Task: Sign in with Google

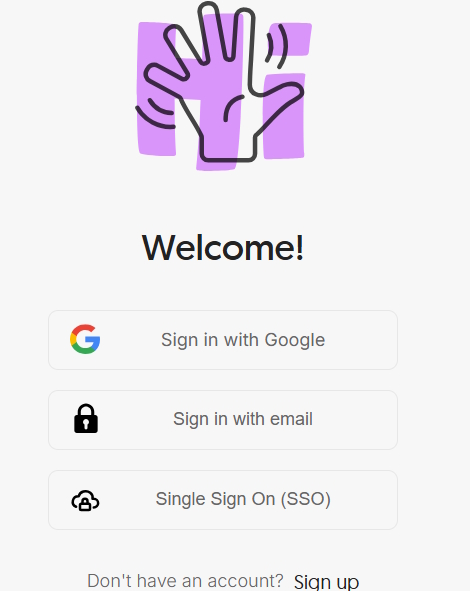Action: click(x=223, y=340)
